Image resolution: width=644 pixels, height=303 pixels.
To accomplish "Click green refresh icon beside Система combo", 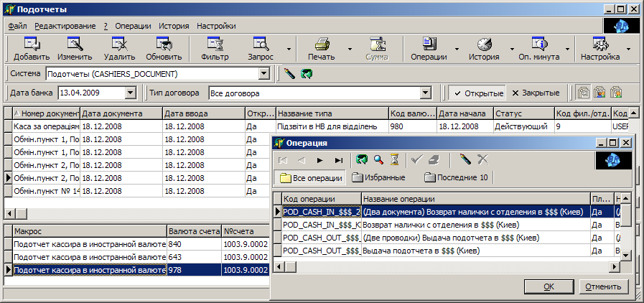I will [307, 74].
